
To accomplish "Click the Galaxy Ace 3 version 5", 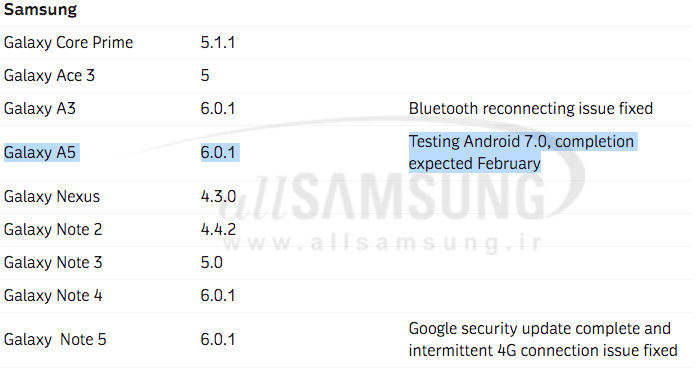I will tap(205, 76).
